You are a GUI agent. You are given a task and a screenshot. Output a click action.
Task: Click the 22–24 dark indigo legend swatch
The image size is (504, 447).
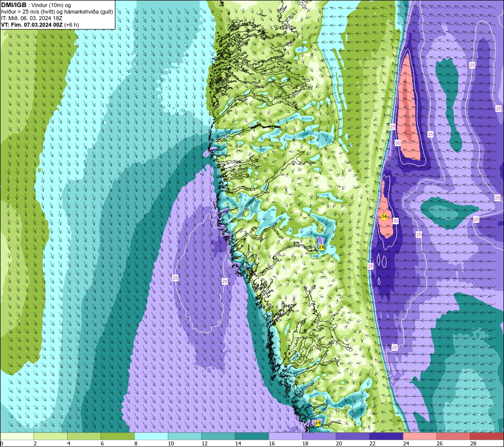(x=387, y=436)
